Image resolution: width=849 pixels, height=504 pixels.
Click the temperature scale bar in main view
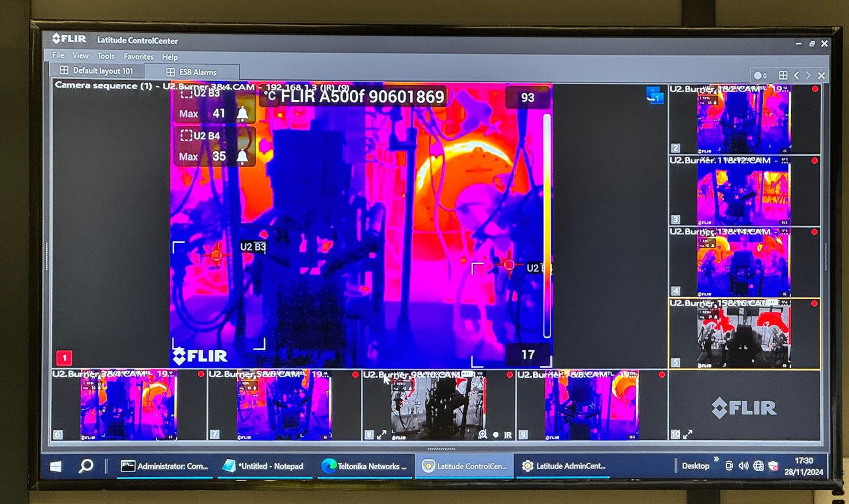(547, 226)
